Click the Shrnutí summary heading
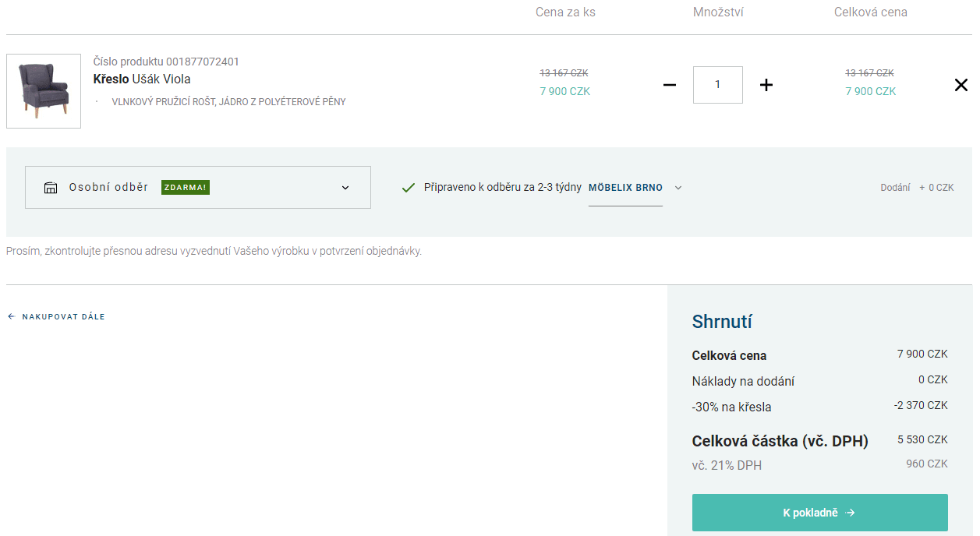Screen dimensions: 980x536 click(722, 322)
